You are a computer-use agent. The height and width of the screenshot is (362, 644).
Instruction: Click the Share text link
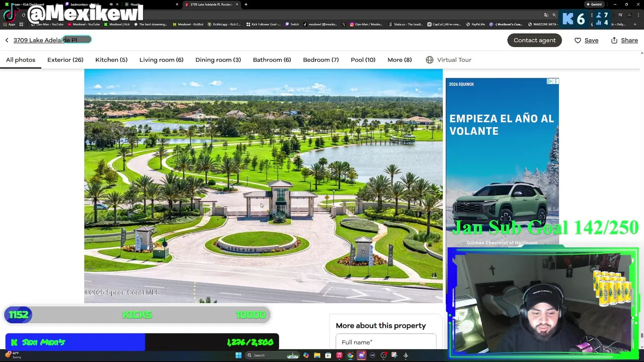coord(629,40)
